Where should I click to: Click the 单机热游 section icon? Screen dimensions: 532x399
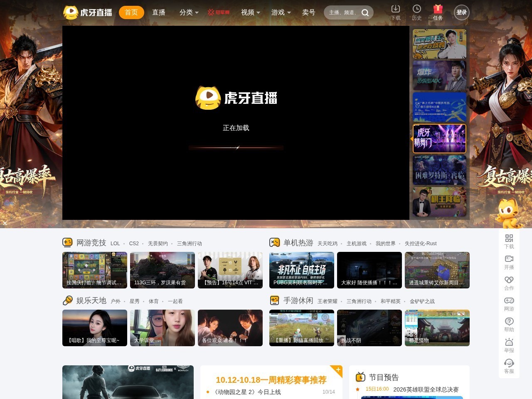274,242
